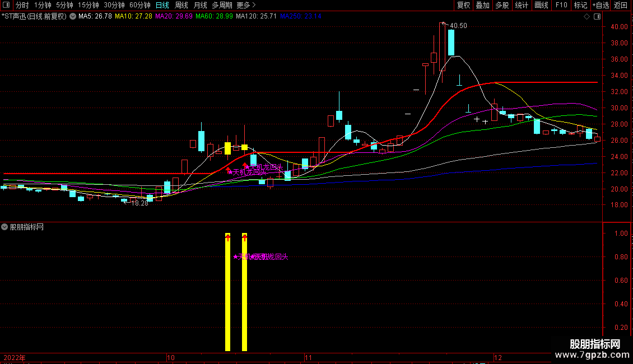Click the 2022年 label on time axis
Image resolution: width=633 pixels, height=364 pixels.
15,357
